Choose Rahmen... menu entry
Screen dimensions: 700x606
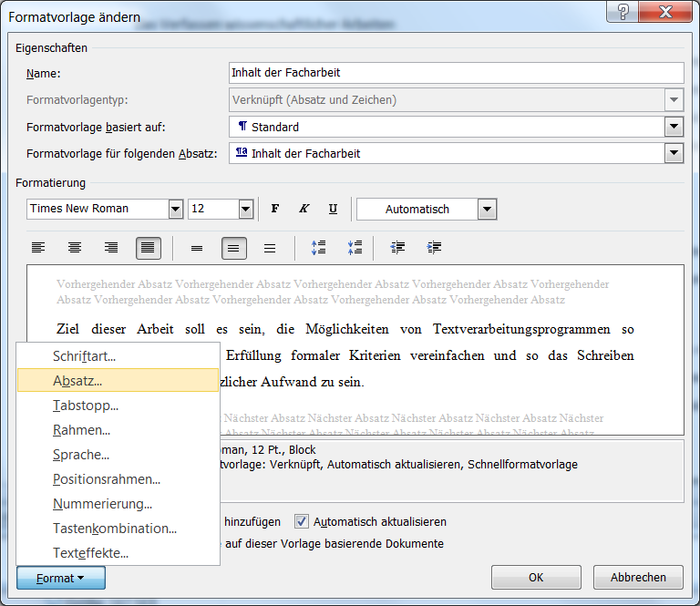(118, 430)
